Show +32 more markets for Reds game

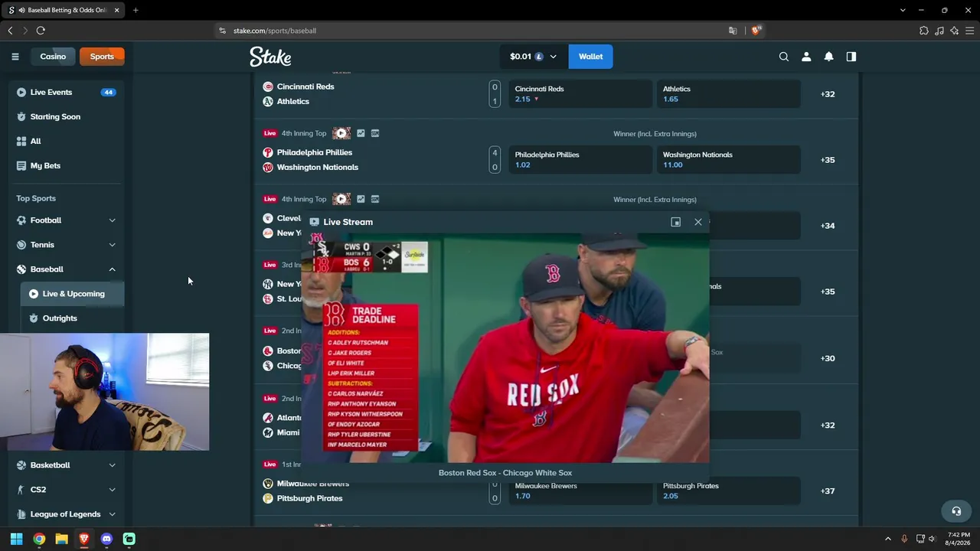(828, 94)
